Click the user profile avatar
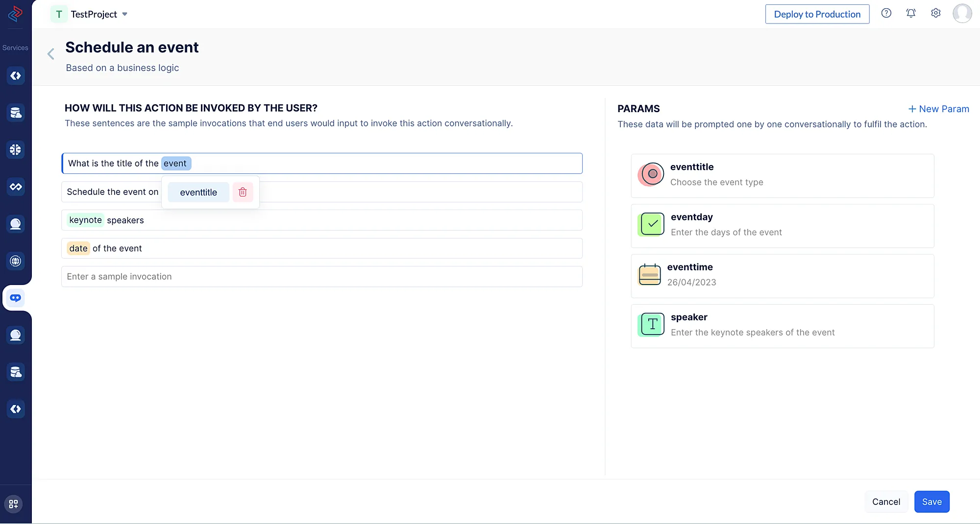 click(962, 14)
